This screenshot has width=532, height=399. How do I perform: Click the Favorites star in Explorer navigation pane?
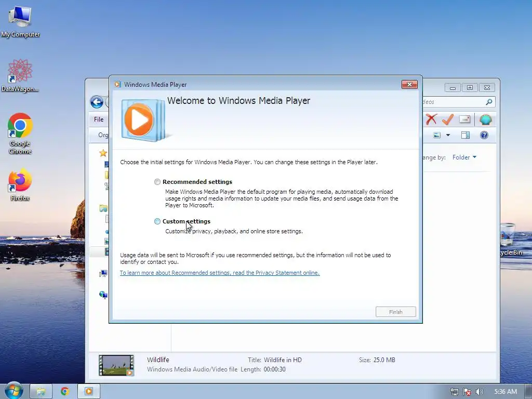pos(103,153)
